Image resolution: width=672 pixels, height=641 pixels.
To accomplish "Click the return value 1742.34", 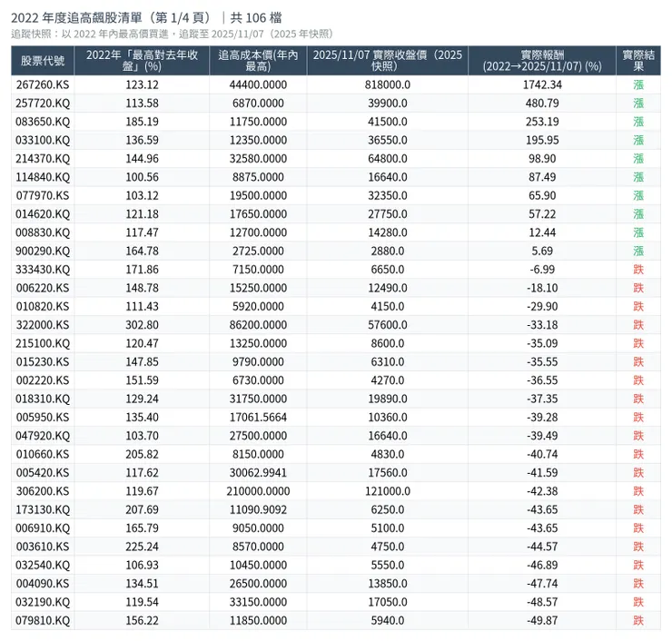I will (x=542, y=84).
